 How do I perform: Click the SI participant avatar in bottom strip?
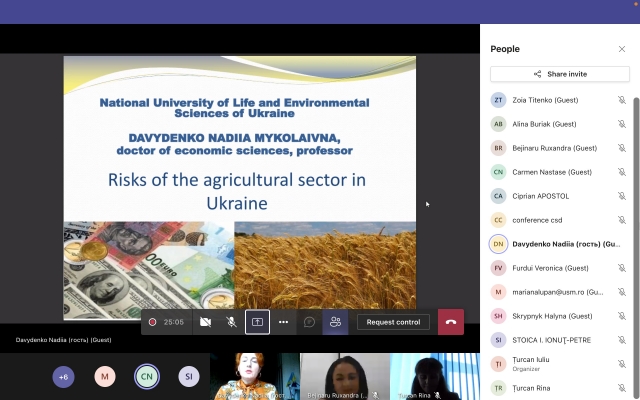pos(189,377)
